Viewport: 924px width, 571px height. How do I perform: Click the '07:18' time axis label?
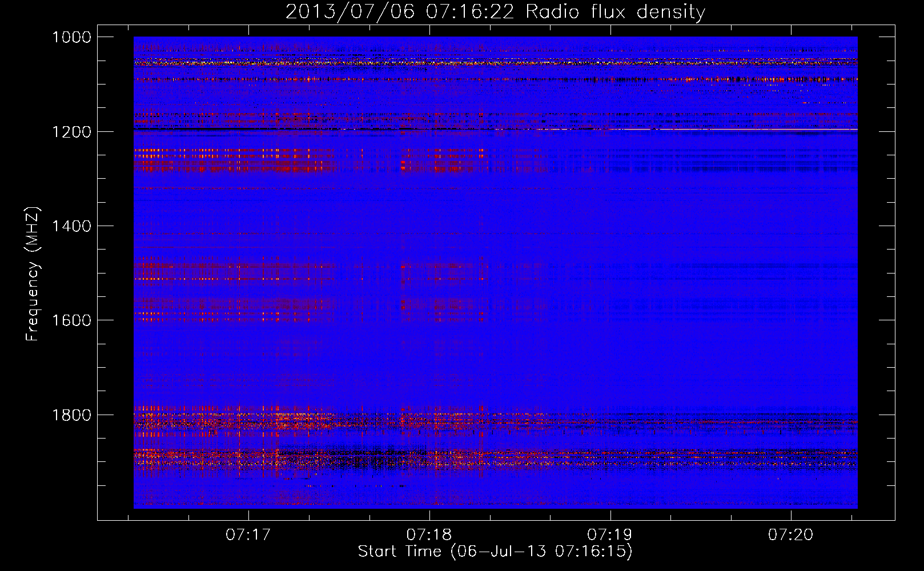pos(429,534)
